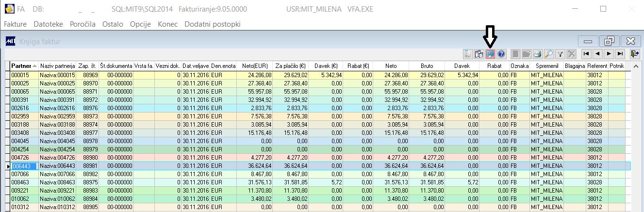Click Davek (€) value 5.342,94
This screenshot has width=644, height=212.
(326, 75)
